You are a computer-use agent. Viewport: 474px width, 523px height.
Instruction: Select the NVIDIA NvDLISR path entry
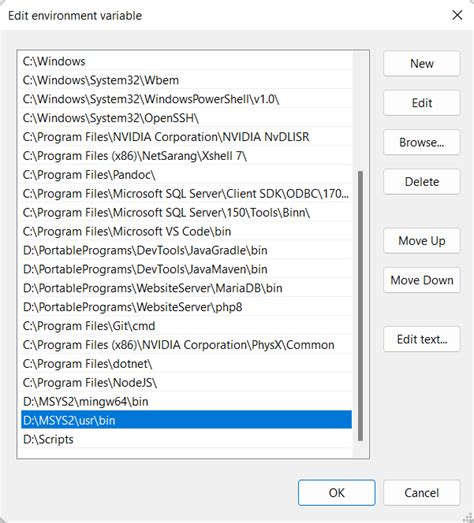click(186, 137)
